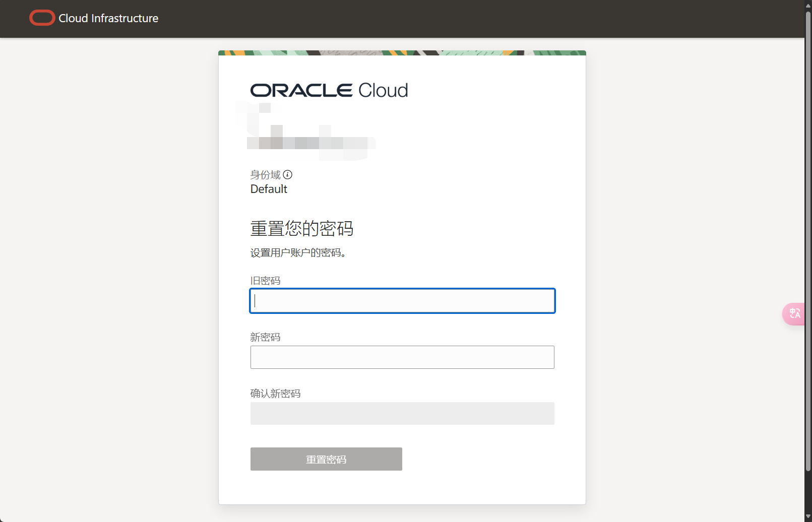Click the scrollbar down arrow
The height and width of the screenshot is (522, 812).
808,517
